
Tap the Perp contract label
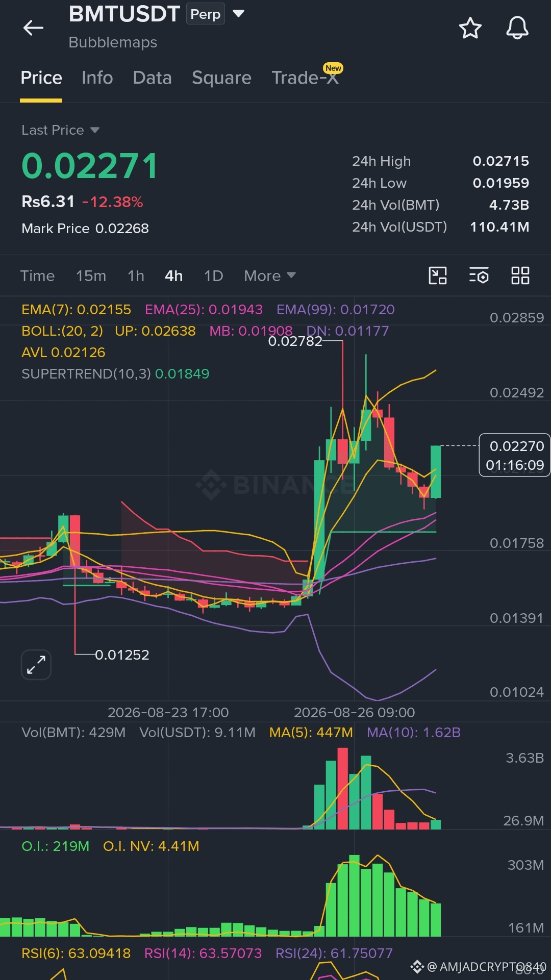point(206,14)
